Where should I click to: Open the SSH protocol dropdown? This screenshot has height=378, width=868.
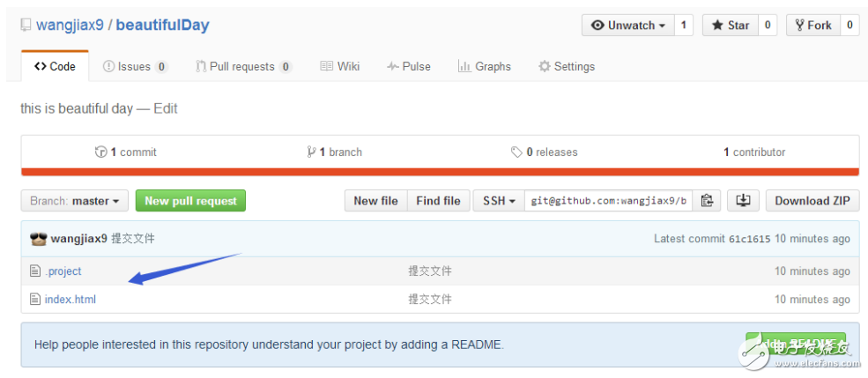tap(499, 201)
